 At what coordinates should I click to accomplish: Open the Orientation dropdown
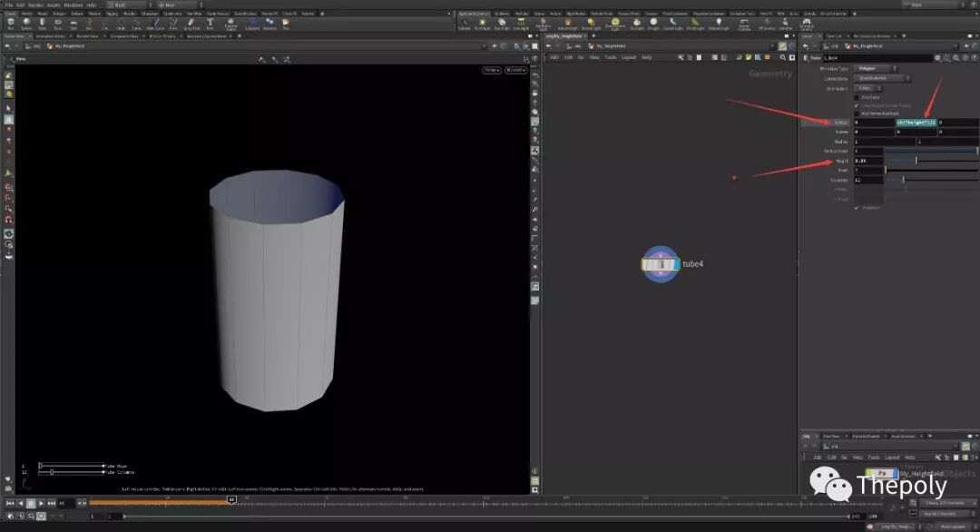click(869, 88)
